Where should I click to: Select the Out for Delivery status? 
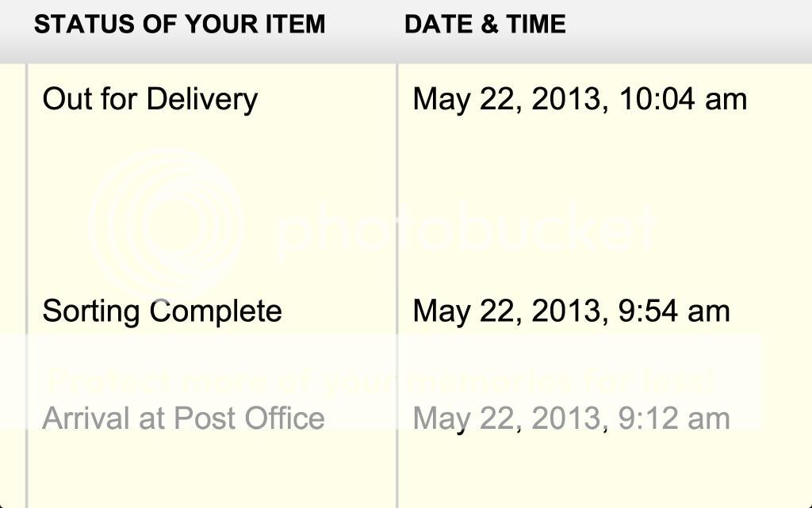(150, 100)
